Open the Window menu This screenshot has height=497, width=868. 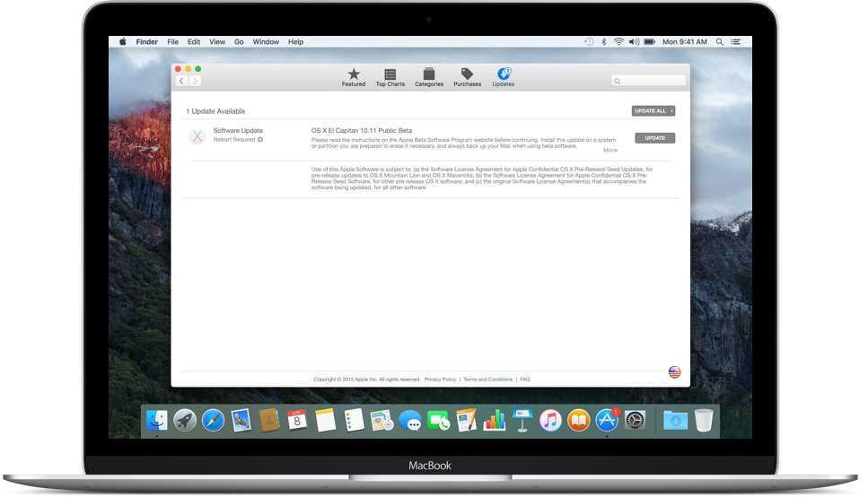click(x=266, y=41)
